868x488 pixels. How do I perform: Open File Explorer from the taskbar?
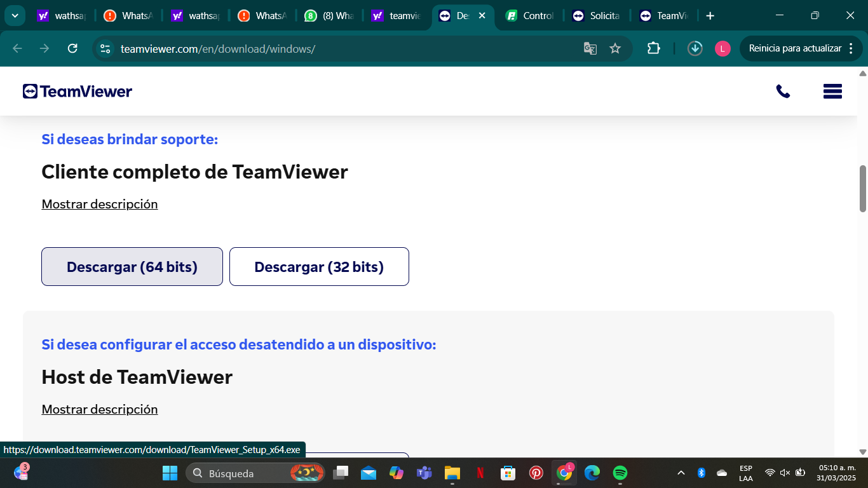(452, 473)
